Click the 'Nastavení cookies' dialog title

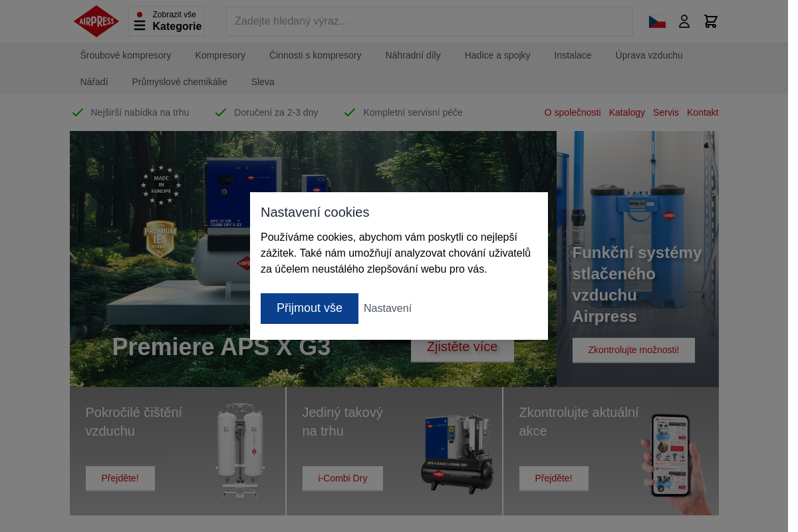point(315,212)
